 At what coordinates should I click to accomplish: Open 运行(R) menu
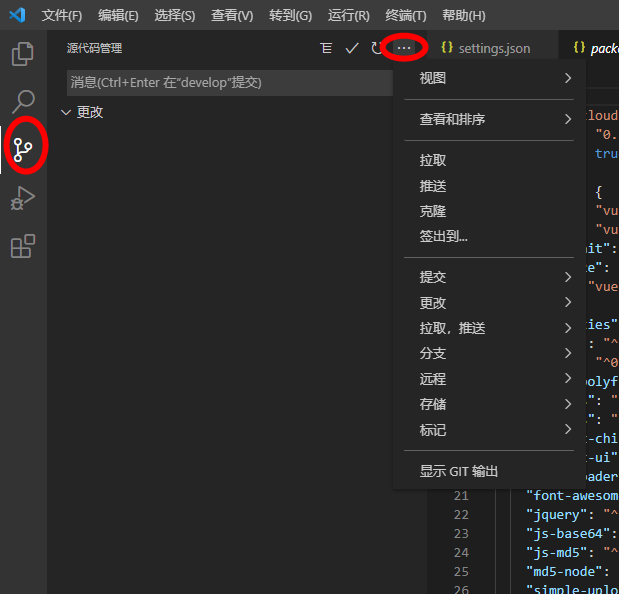(x=349, y=15)
